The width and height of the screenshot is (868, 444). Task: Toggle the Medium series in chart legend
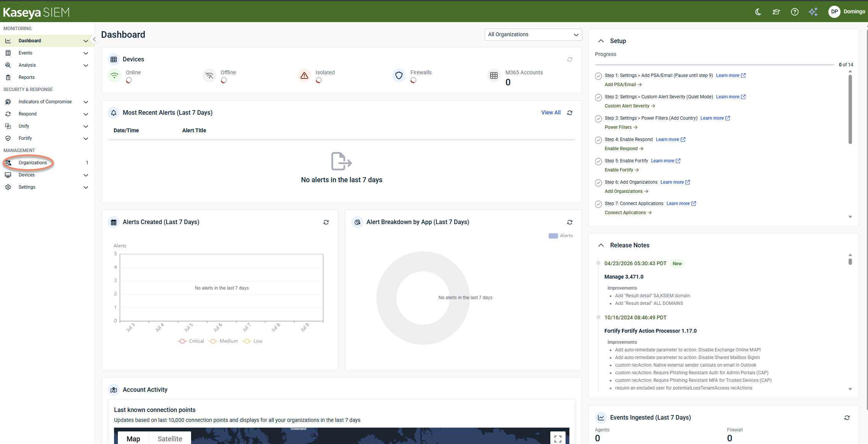[223, 341]
